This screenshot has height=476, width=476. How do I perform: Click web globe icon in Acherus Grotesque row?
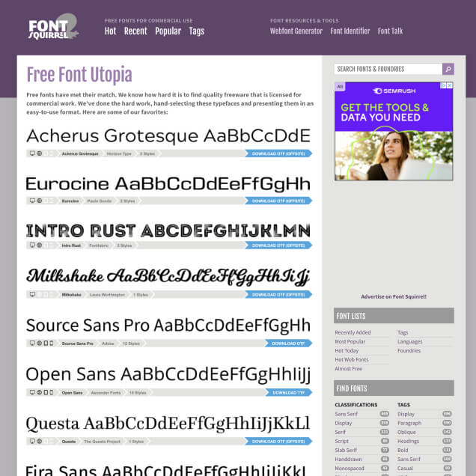pos(40,153)
